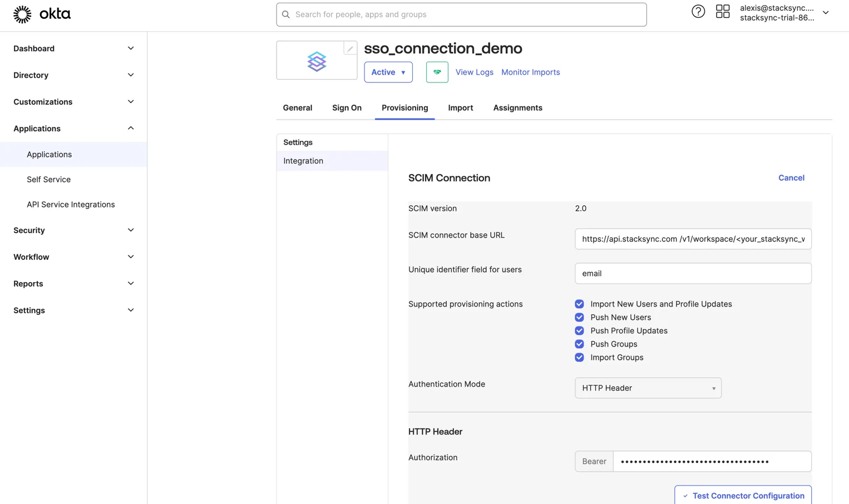Expand the Workflow sidebar section
The image size is (849, 504).
click(73, 257)
